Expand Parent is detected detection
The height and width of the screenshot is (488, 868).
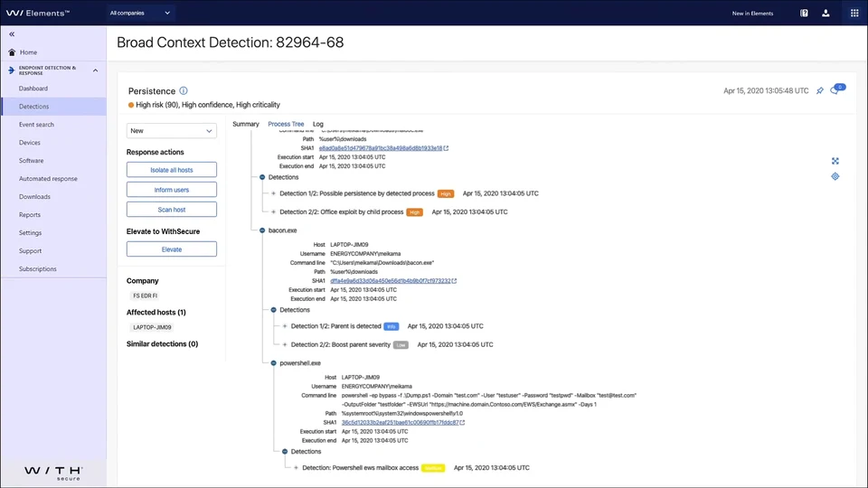(285, 326)
